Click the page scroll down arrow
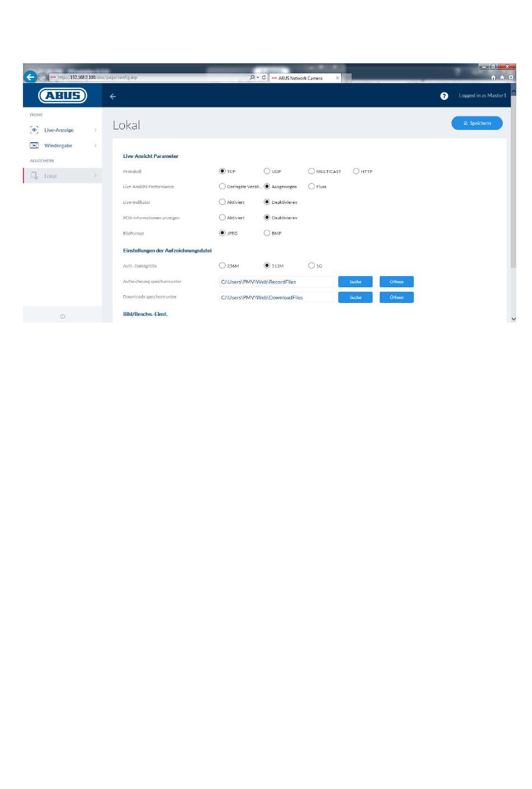Screen dimensions: 532x789 [514, 319]
